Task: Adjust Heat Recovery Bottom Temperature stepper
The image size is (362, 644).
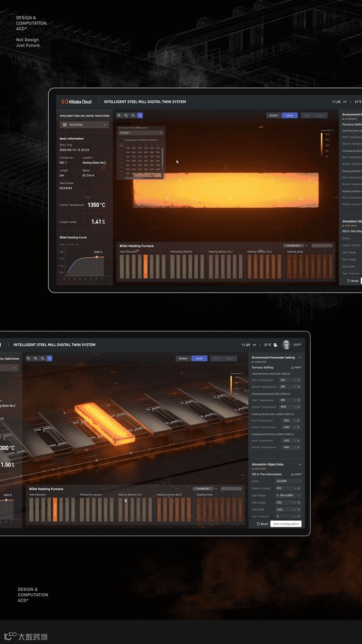Action: [299, 387]
